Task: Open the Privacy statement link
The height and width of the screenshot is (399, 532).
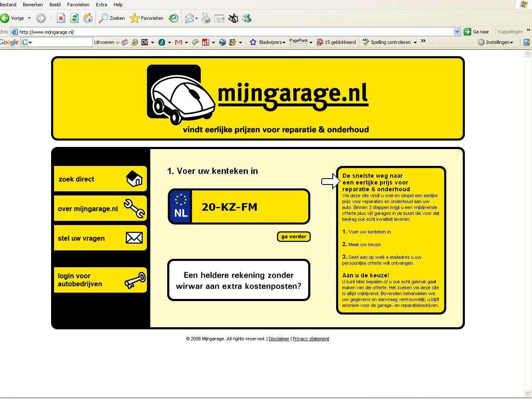Action: point(311,339)
